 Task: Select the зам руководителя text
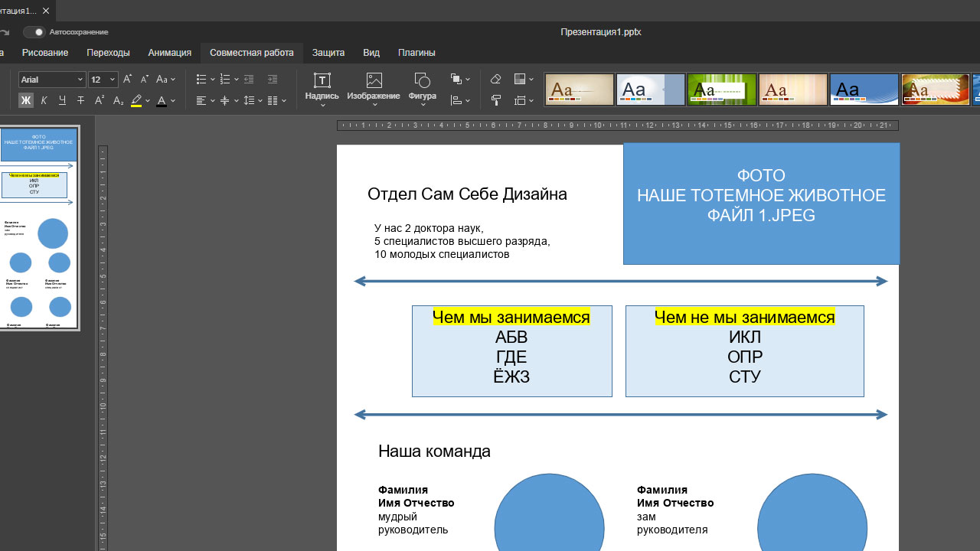(672, 523)
